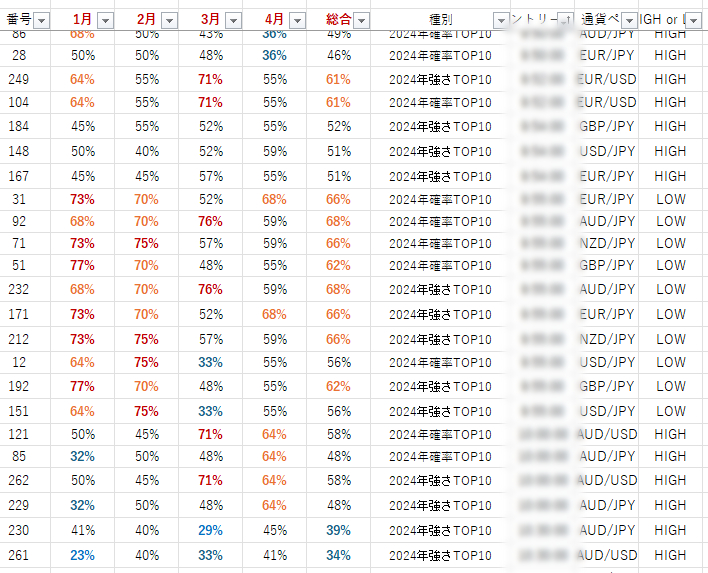Select the GBP/JPY cell in row 192
This screenshot has height=573, width=708.
pos(607,387)
